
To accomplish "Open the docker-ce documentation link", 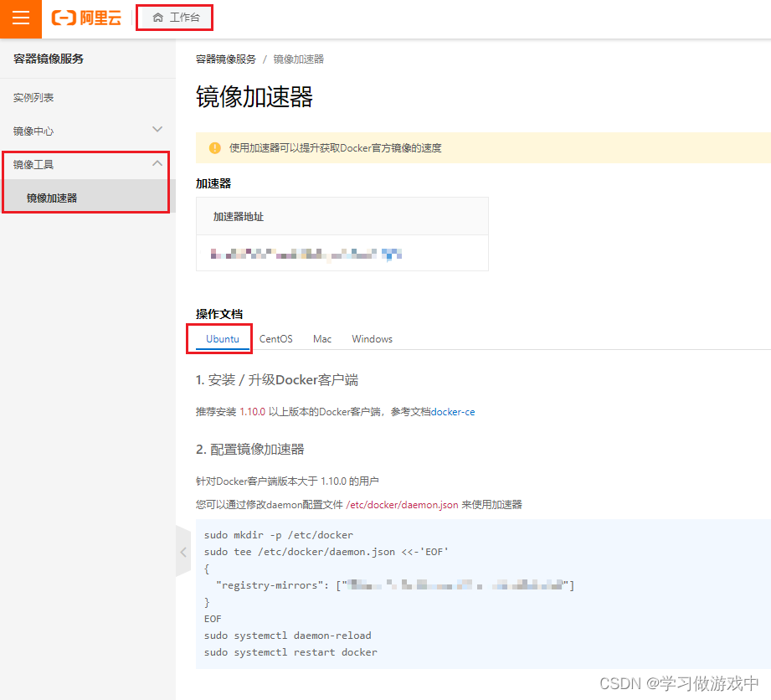I will click(x=453, y=412).
